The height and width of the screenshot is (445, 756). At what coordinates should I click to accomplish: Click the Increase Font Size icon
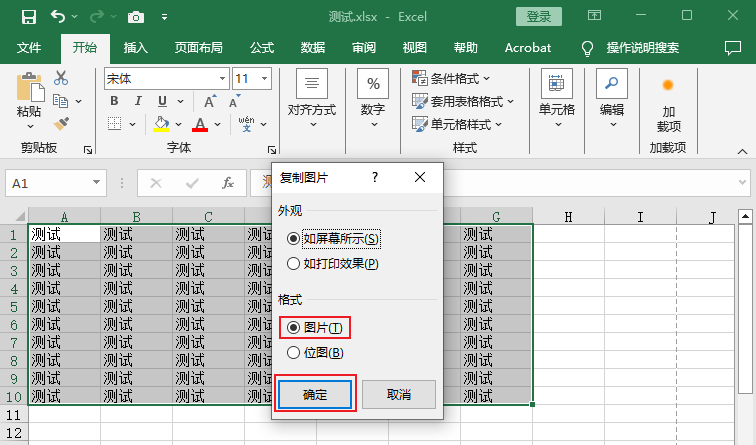point(210,101)
